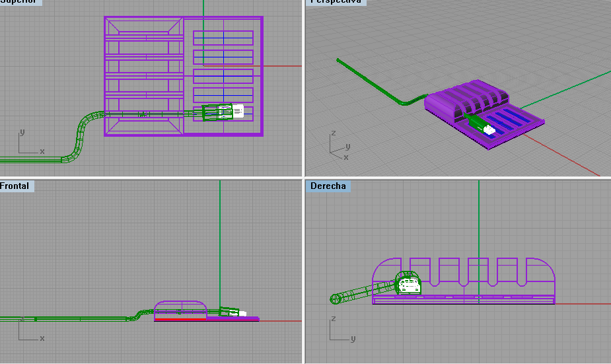Activate the Frontal viewport title label

16,186
